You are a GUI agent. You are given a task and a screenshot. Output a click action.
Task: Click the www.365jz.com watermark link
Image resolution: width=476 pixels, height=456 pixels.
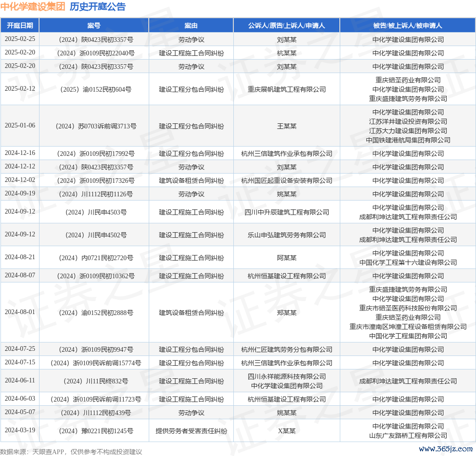pyautogui.click(x=446, y=449)
